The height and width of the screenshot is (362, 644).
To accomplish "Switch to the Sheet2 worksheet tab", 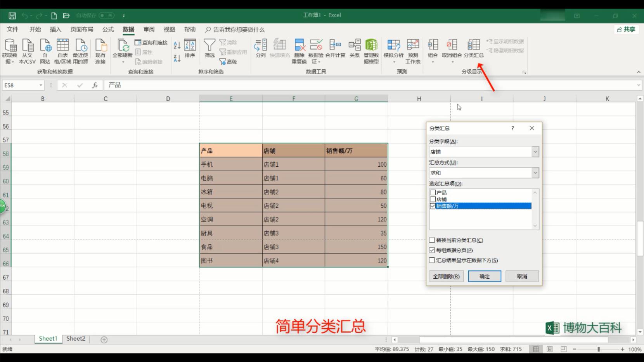I will pos(75,338).
